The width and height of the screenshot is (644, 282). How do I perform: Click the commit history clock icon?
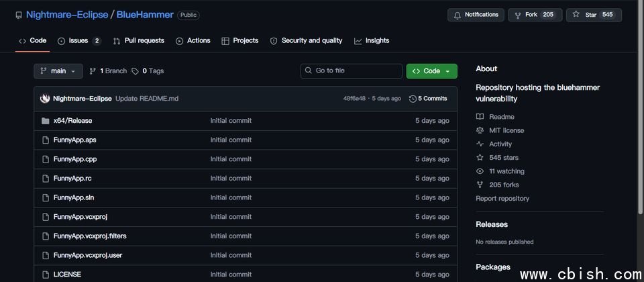[x=413, y=99]
